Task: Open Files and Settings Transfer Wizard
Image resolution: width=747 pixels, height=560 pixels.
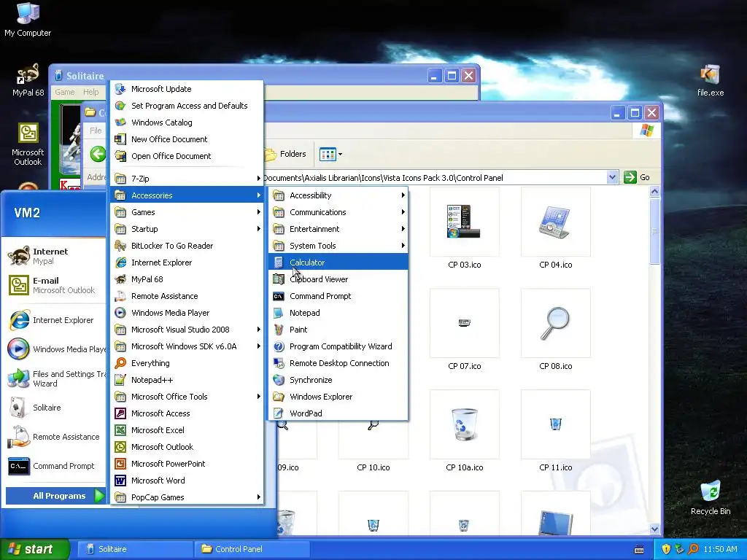Action: pyautogui.click(x=55, y=378)
